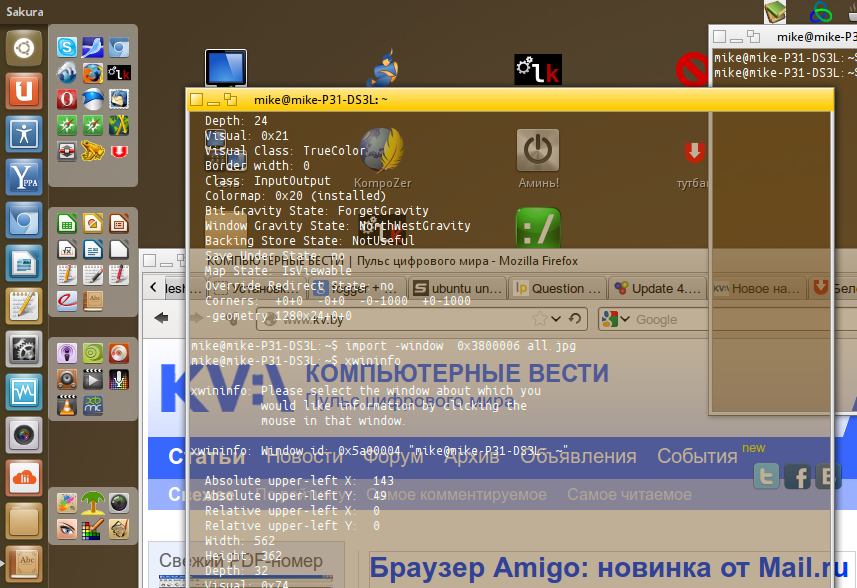Click the 'Width: 562' terminal line
The height and width of the screenshot is (588, 857).
[x=239, y=540]
